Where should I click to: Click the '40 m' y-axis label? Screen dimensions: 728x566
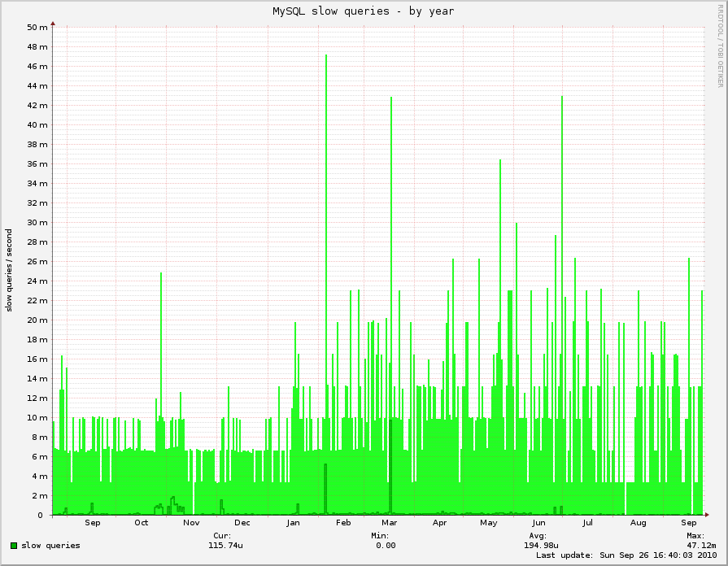(37, 125)
